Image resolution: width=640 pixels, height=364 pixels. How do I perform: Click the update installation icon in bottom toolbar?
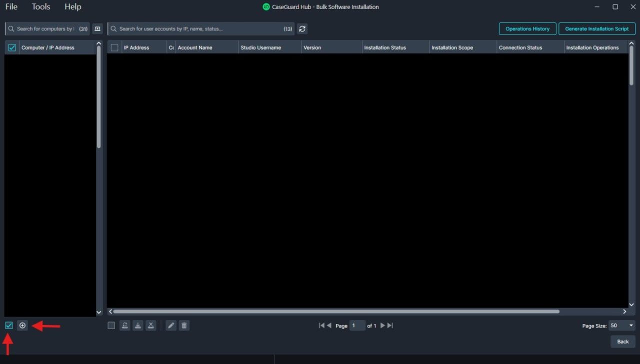point(125,325)
